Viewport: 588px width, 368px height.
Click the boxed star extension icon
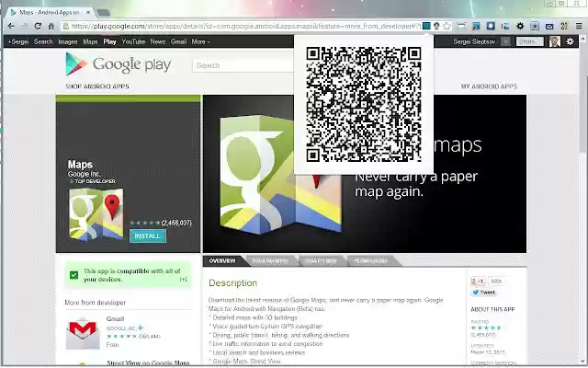[x=535, y=26]
